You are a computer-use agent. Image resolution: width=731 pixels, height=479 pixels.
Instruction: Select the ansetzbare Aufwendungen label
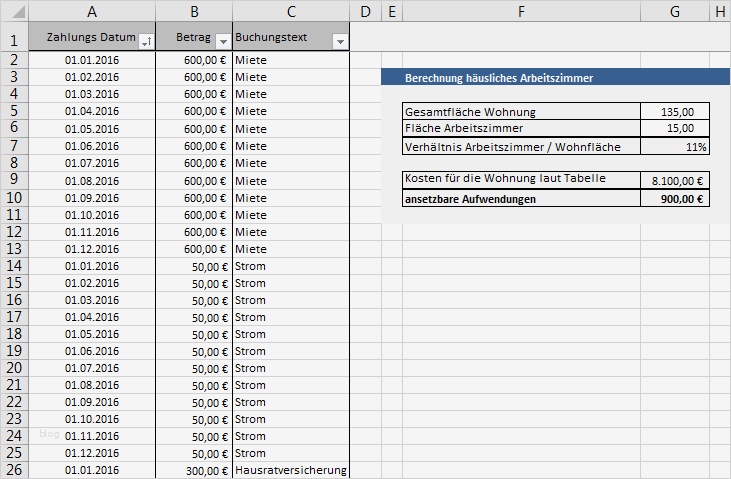point(521,199)
